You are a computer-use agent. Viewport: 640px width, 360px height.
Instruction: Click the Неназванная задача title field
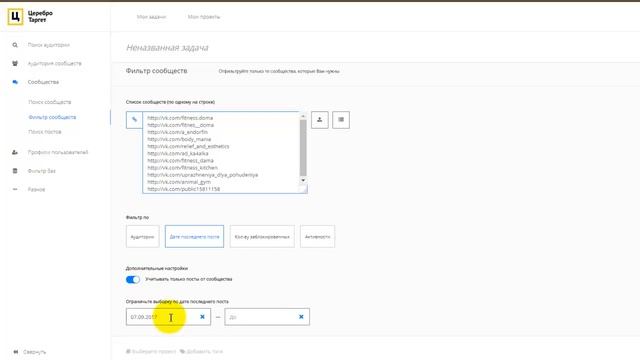click(167, 48)
